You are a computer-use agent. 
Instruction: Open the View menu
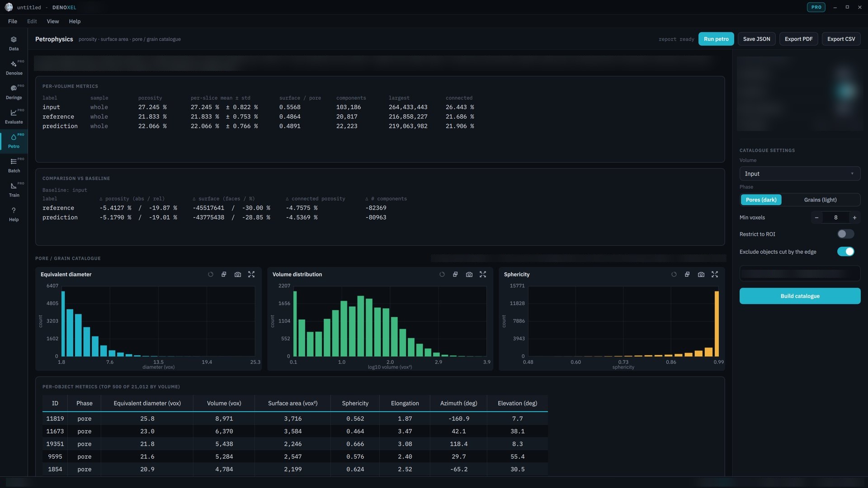[x=53, y=21]
